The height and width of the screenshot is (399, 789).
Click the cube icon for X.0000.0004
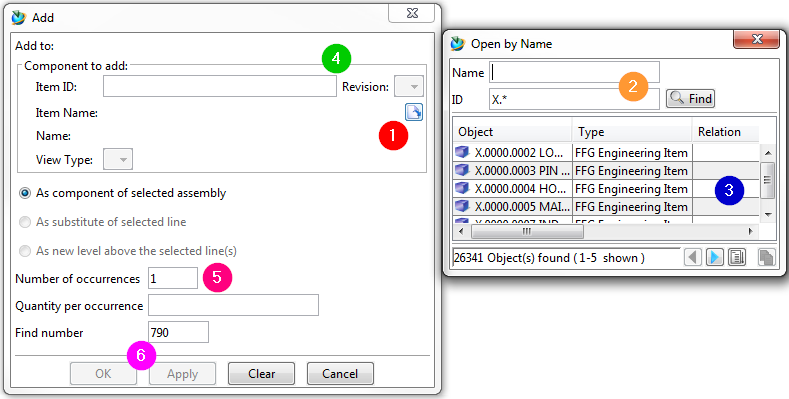pos(461,188)
